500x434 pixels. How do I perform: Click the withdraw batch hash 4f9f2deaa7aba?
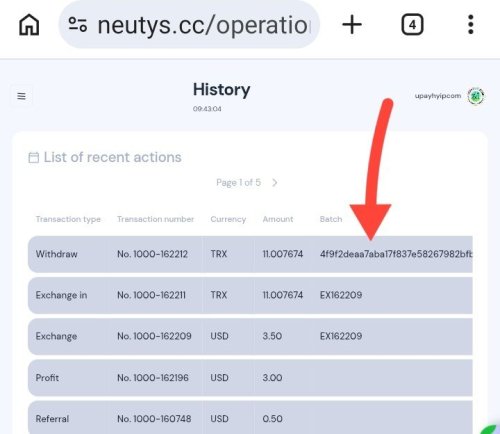[x=396, y=254]
